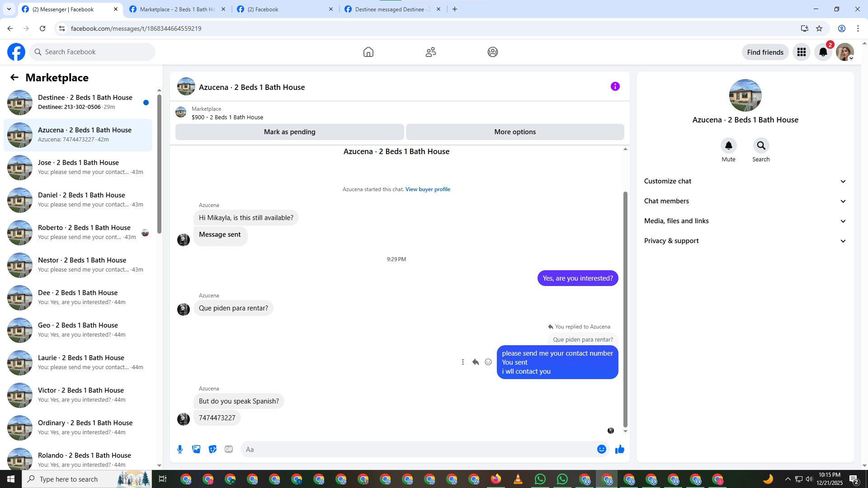Image resolution: width=868 pixels, height=488 pixels.
Task: Reply to the contact number message
Action: point(476,362)
